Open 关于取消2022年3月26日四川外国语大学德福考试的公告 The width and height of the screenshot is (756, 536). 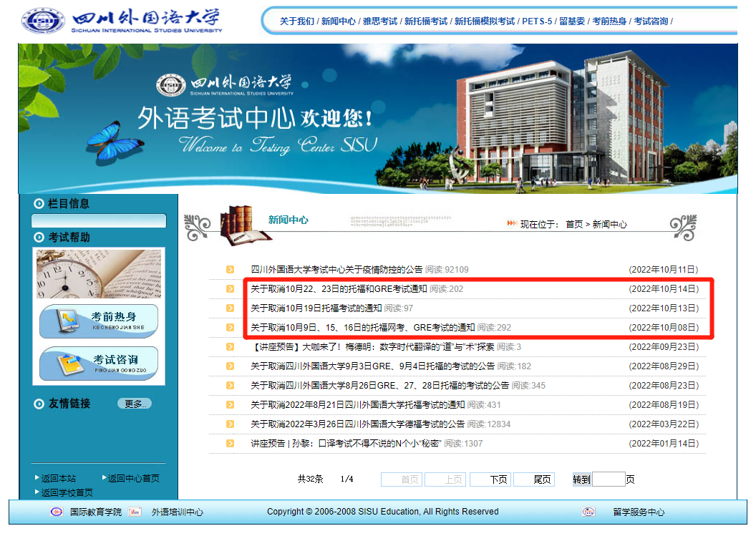[358, 424]
